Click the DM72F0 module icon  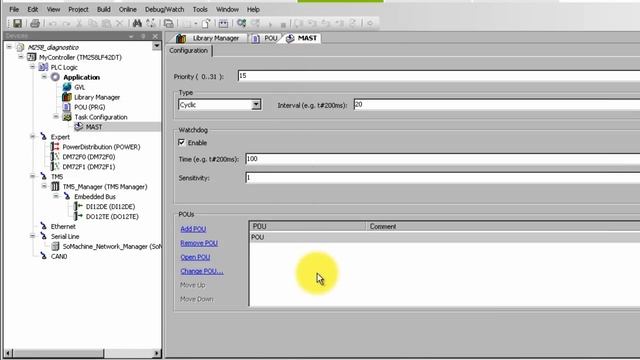(55, 157)
